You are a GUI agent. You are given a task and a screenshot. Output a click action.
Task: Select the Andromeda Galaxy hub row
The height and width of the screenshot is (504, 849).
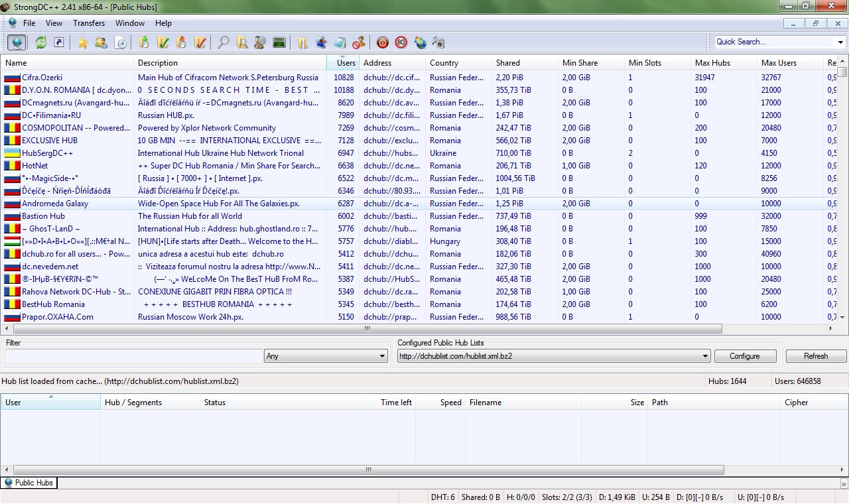[x=419, y=204]
